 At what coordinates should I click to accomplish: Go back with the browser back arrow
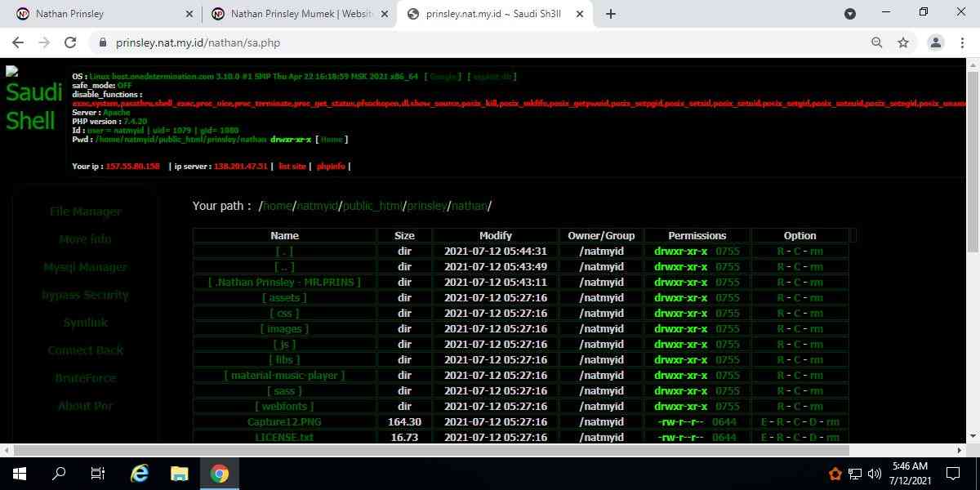tap(18, 42)
